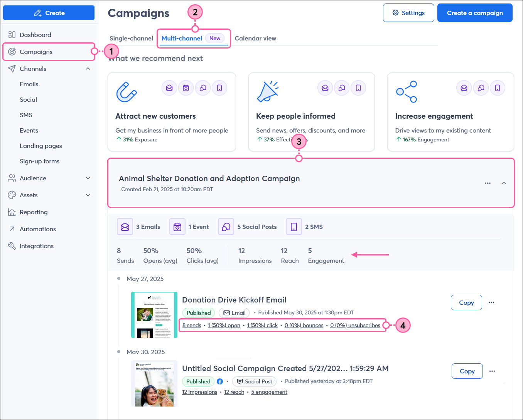
Task: Open the 1 (50%) open link
Action: (x=224, y=325)
